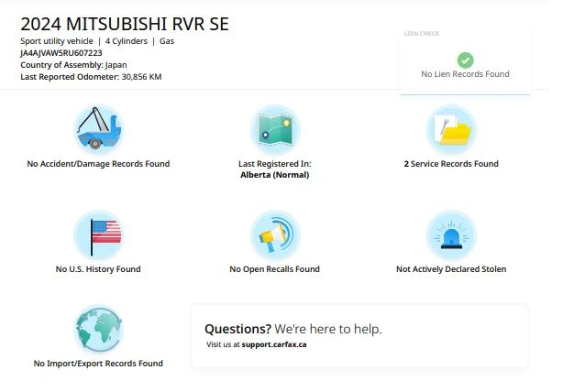Click the green lien checkmark icon
The height and width of the screenshot is (392, 563).
[x=465, y=60]
